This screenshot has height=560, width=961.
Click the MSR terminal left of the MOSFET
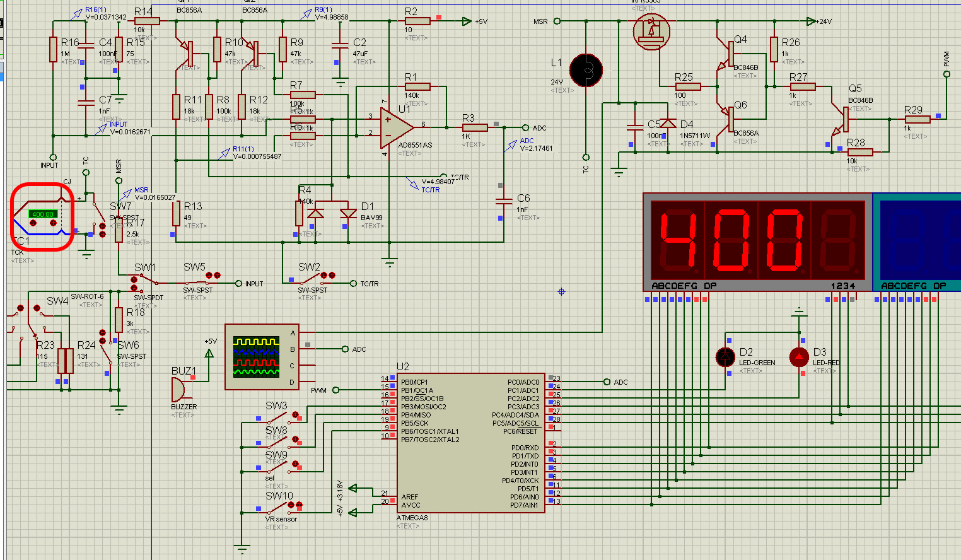[557, 21]
